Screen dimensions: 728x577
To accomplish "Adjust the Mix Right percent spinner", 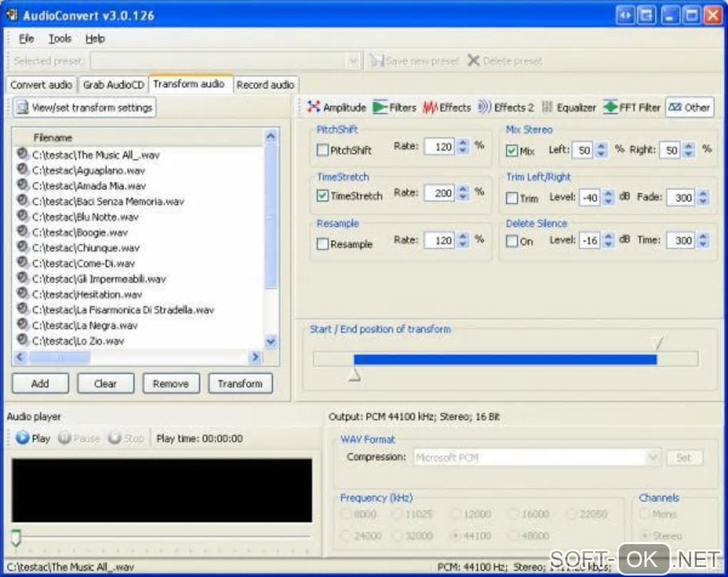I will pyautogui.click(x=689, y=149).
